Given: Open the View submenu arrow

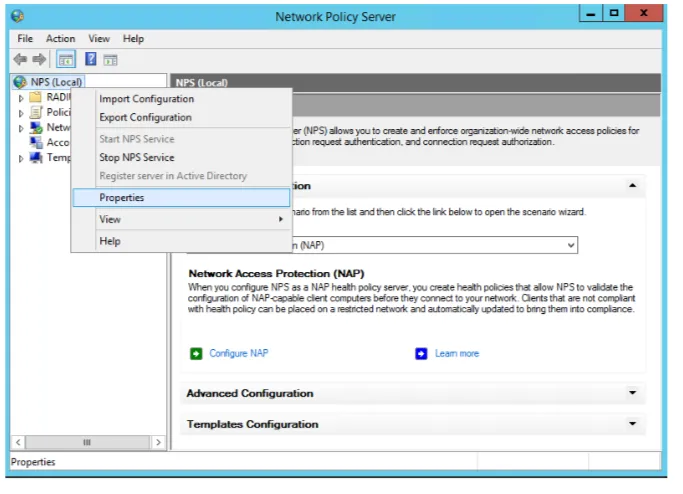Looking at the screenshot, I should (281, 219).
